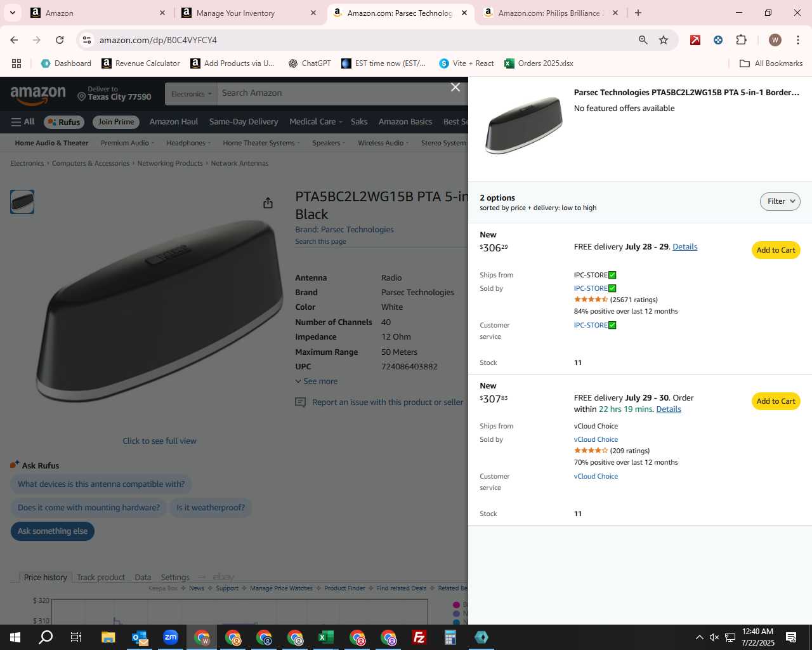This screenshot has width=812, height=650.
Task: Show hidden system tray icons
Action: [x=699, y=637]
